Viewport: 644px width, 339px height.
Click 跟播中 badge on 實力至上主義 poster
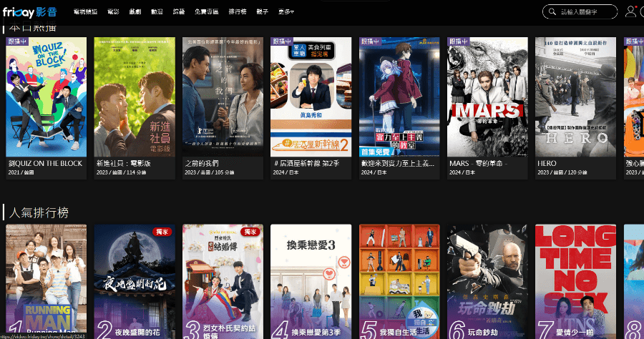click(371, 41)
